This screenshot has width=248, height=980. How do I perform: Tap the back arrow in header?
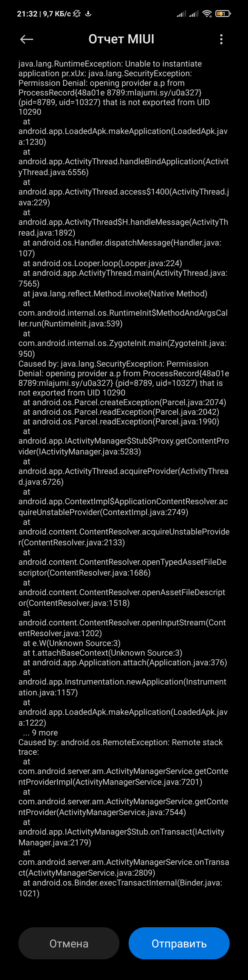[x=27, y=39]
